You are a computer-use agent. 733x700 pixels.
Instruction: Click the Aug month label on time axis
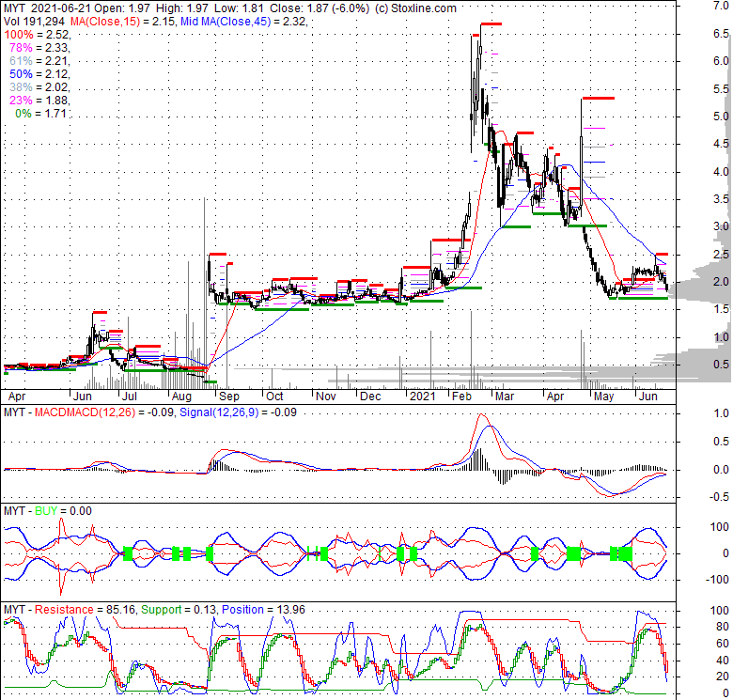click(181, 397)
